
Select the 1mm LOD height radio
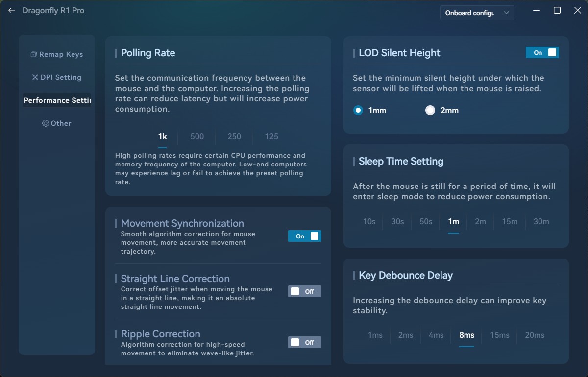(358, 110)
